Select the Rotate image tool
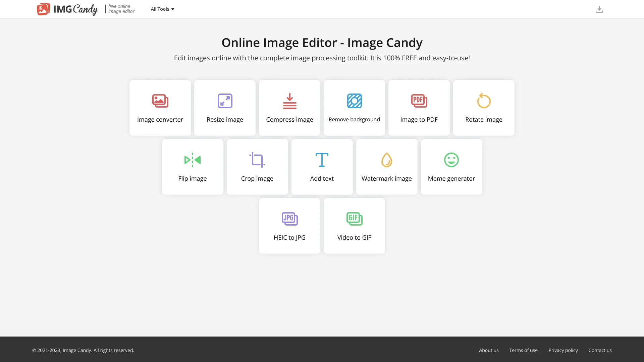 point(483,108)
